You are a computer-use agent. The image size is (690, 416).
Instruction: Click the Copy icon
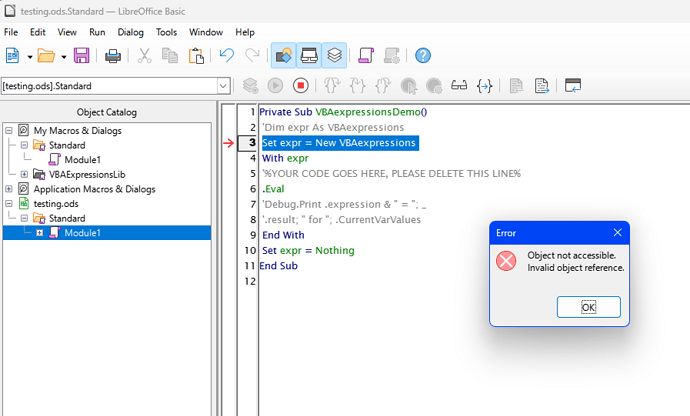(170, 56)
